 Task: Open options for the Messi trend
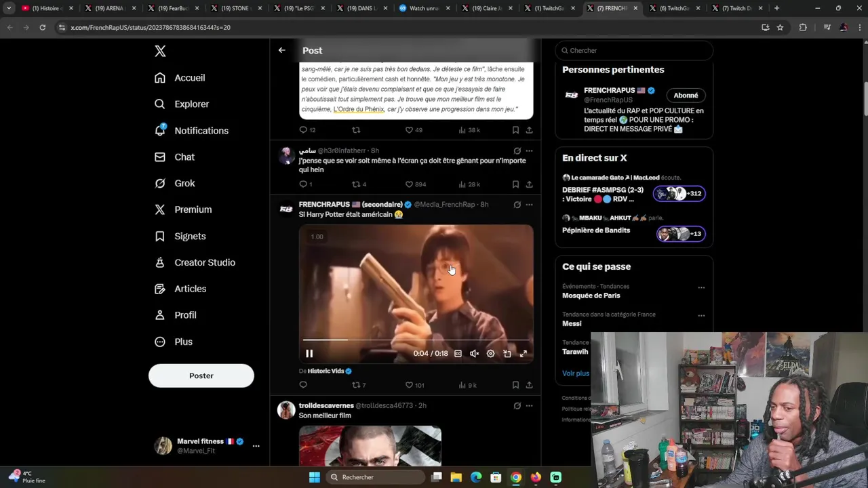701,316
